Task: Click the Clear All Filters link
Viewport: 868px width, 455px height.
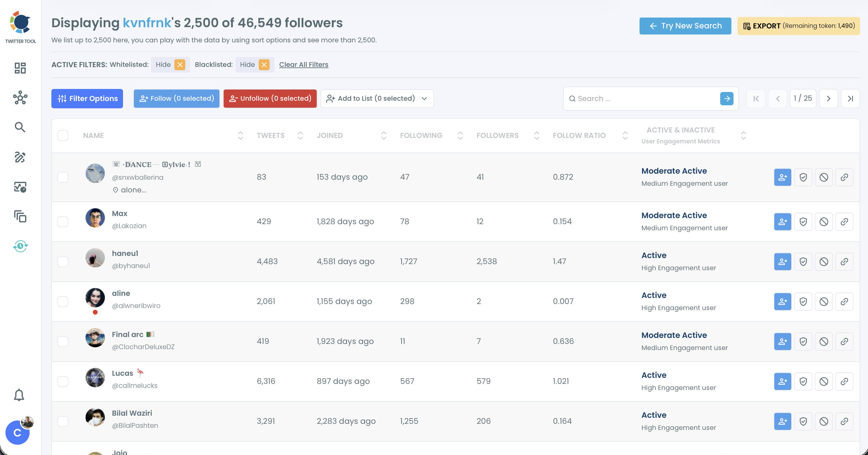Action: (x=303, y=64)
